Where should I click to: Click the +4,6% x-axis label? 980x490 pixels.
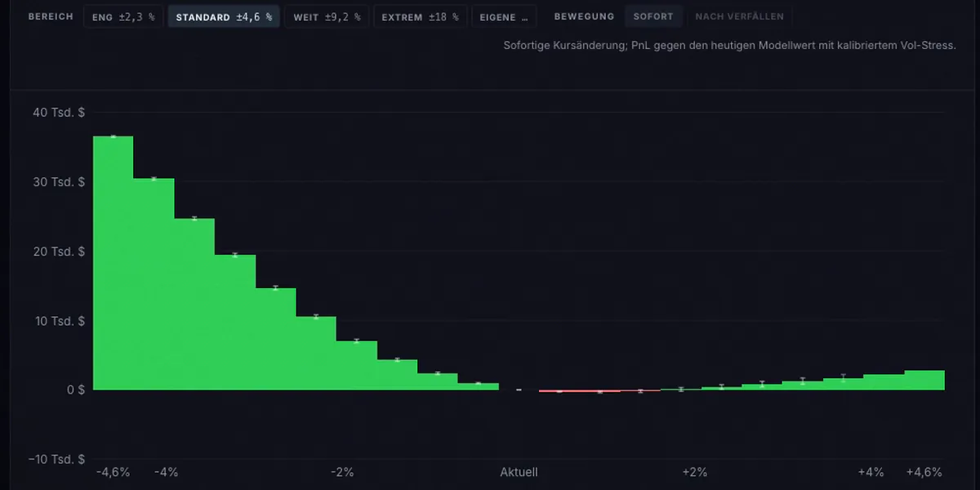click(x=924, y=472)
